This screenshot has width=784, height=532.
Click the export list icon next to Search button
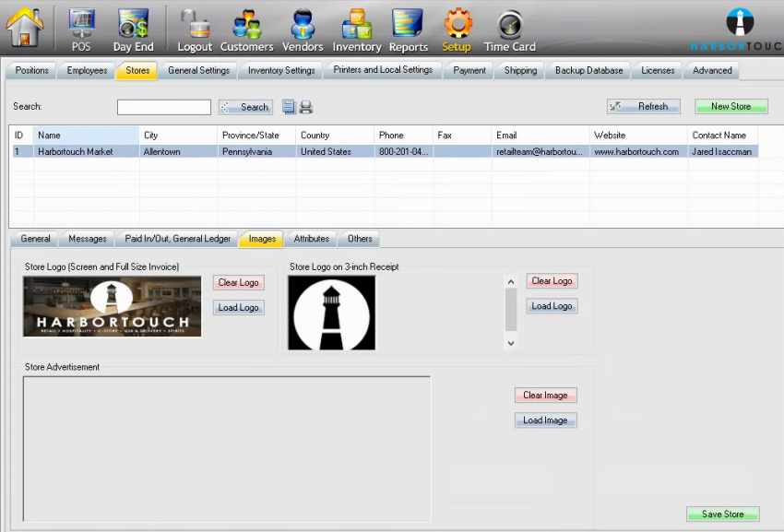tap(289, 107)
